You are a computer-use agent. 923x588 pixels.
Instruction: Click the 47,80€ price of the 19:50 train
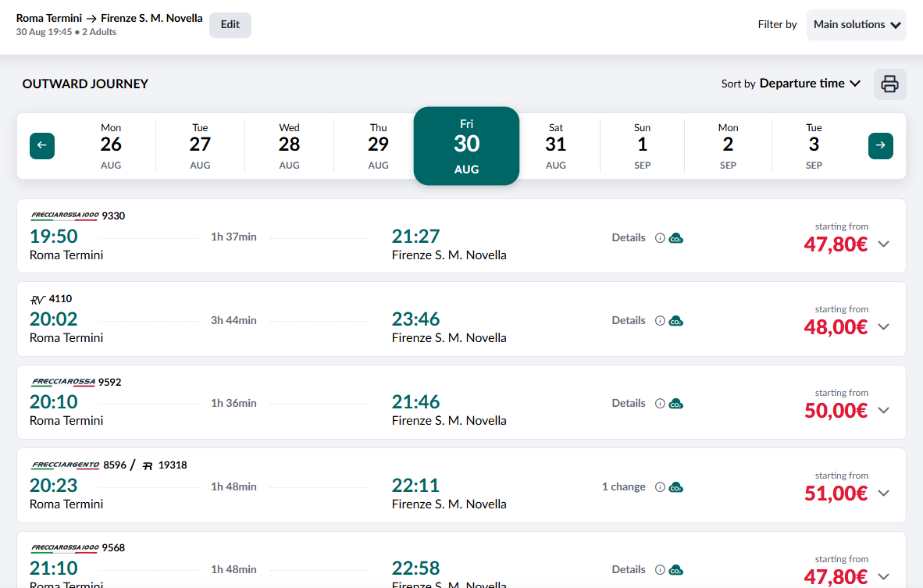[x=836, y=244]
